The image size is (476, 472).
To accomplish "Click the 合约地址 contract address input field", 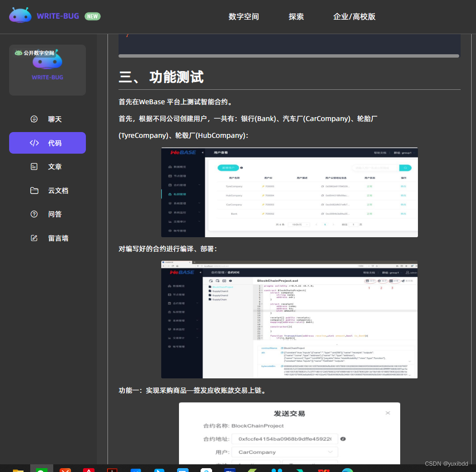I will (x=285, y=438).
